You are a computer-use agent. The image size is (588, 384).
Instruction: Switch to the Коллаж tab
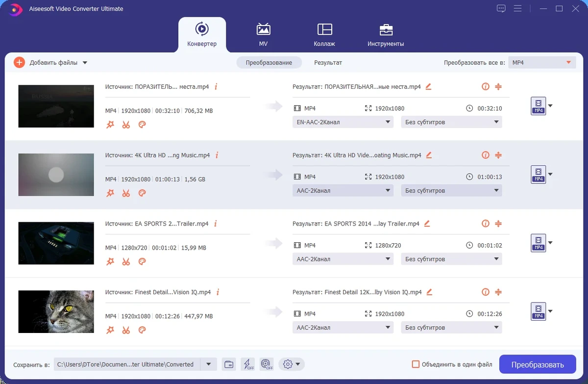tap(324, 35)
